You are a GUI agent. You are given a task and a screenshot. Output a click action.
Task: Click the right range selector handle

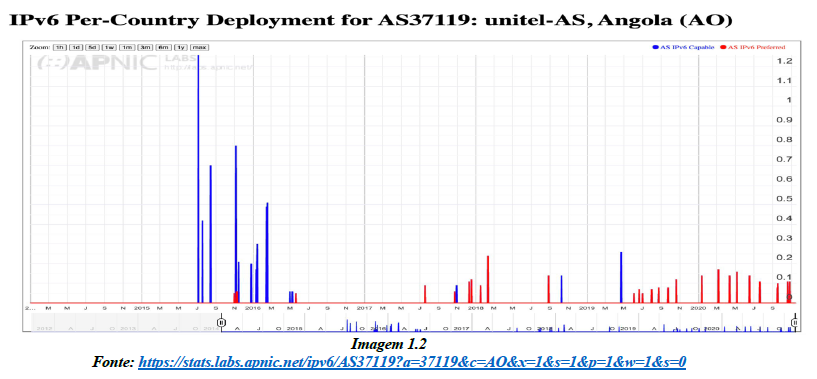point(795,323)
